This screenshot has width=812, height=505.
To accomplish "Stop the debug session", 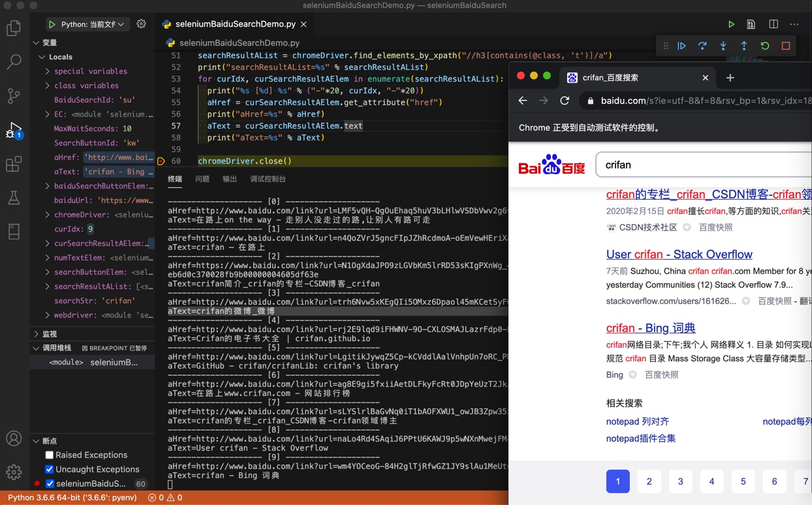I will (x=786, y=46).
